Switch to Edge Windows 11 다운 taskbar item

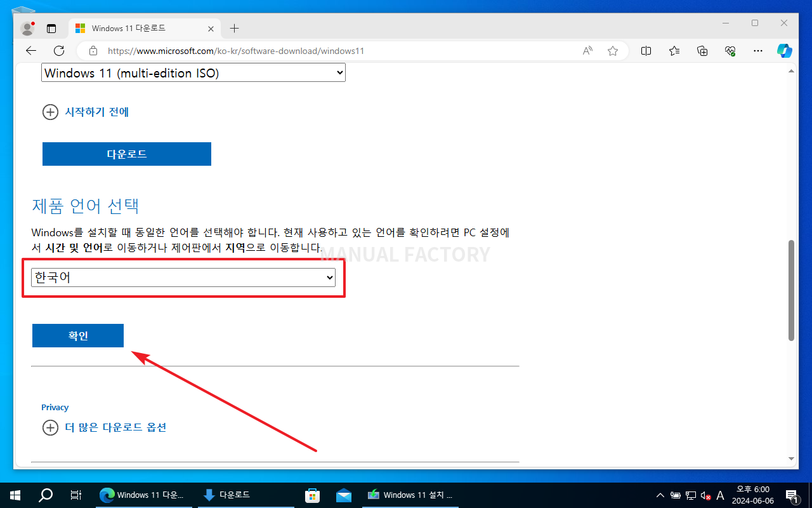(x=144, y=495)
